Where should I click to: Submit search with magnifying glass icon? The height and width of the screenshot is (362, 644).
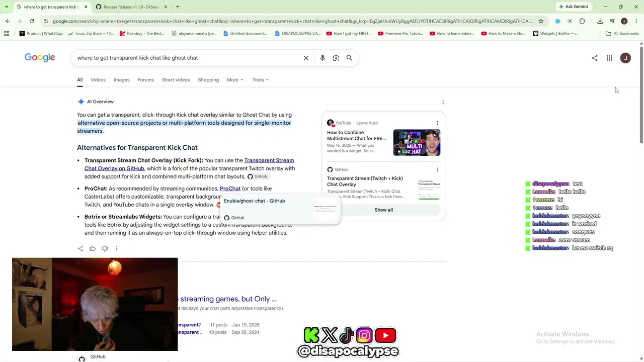click(349, 58)
